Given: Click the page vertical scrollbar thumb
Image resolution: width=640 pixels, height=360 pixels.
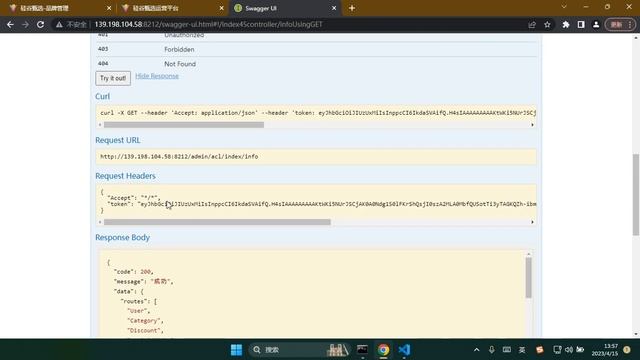Looking at the screenshot, I should point(636,195).
